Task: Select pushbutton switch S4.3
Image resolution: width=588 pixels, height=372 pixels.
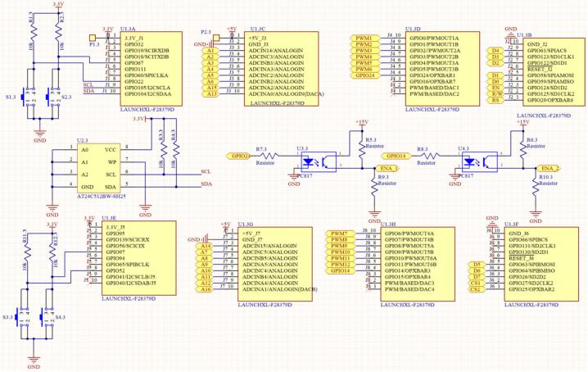Action: 47,317
